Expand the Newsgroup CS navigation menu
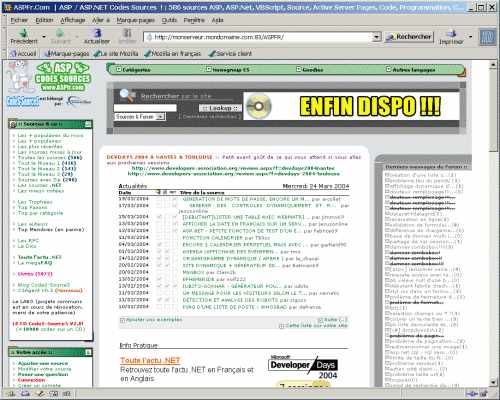 228,69
